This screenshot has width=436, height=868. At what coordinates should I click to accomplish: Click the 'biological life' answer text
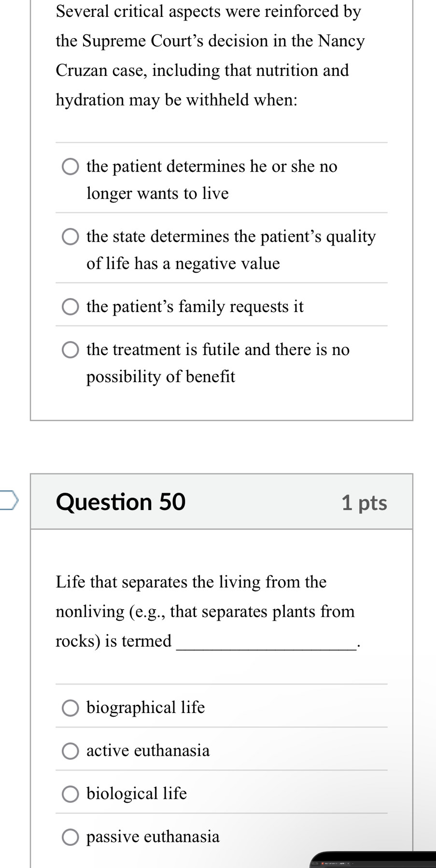pos(137,794)
